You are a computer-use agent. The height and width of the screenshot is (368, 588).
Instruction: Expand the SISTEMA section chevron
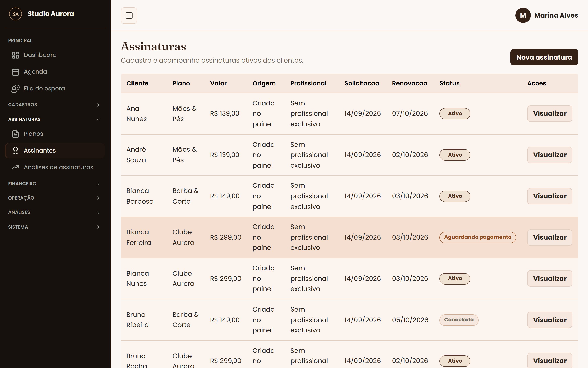98,227
